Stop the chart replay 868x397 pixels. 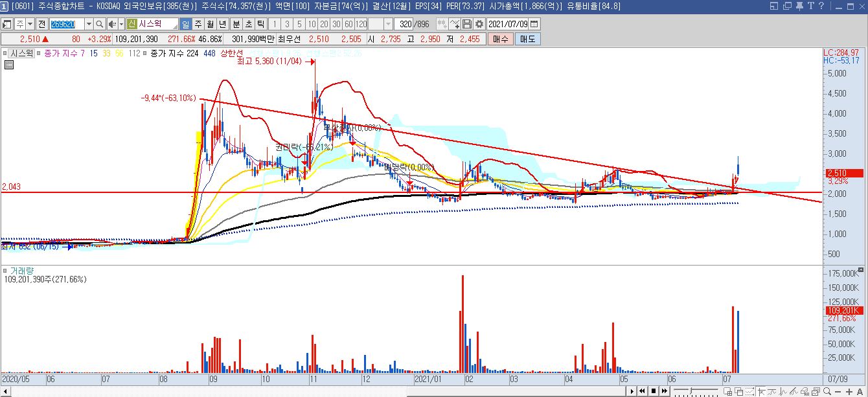[654, 391]
